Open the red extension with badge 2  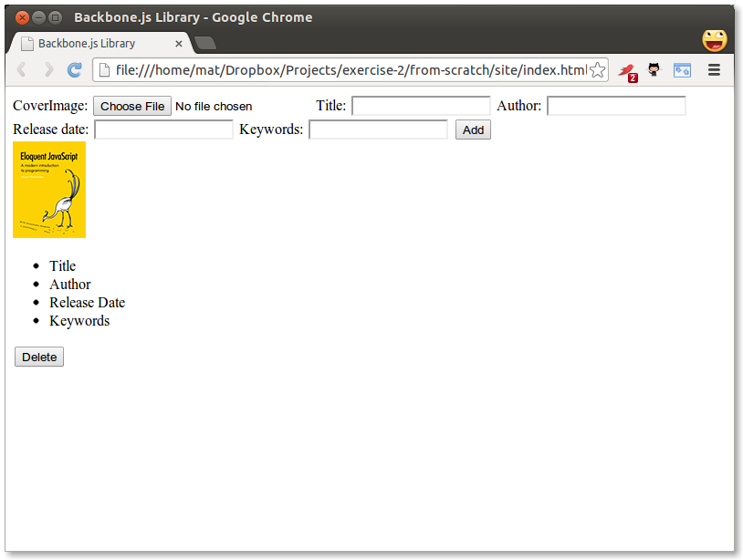pos(626,71)
